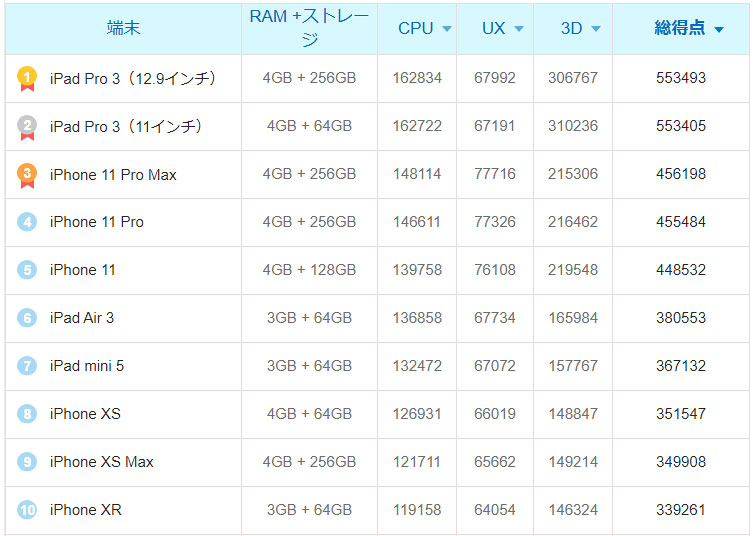The width and height of the screenshot is (753, 536).
Task: Open the iPhone XS Max entry
Action: (101, 462)
